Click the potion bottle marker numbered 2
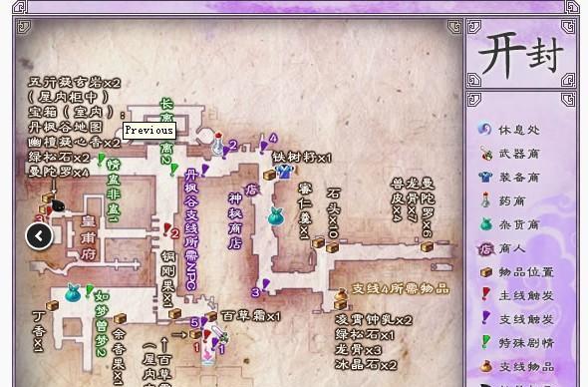588x387 pixels. click(x=218, y=144)
